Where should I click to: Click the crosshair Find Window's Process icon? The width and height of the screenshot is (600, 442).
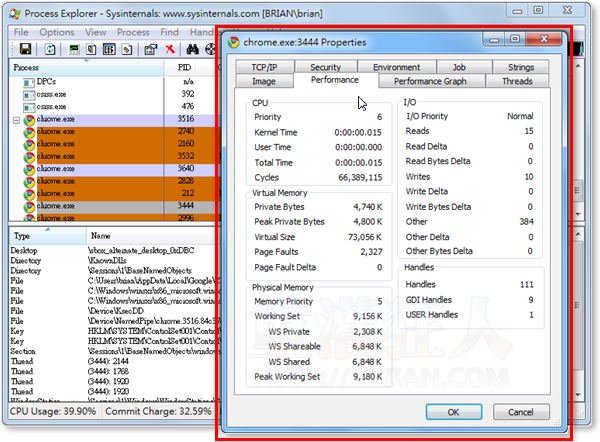point(210,49)
